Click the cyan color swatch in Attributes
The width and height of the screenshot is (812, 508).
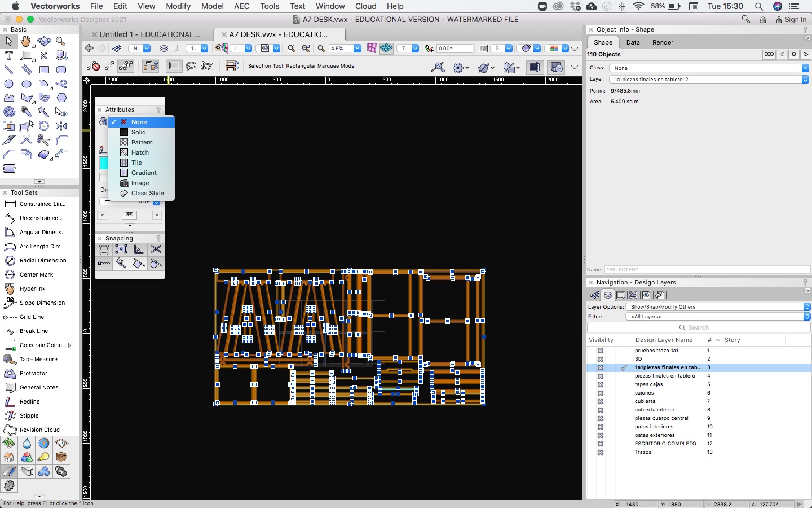(104, 163)
